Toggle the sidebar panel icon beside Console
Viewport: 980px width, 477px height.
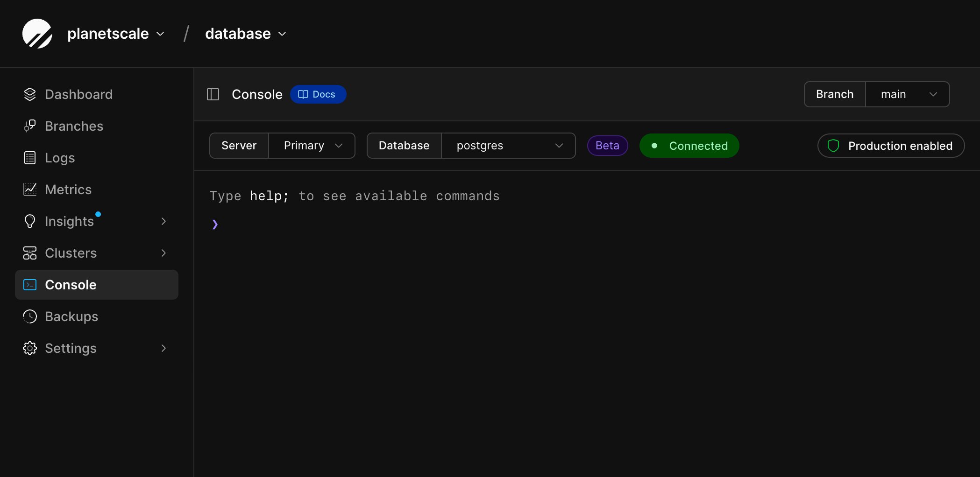[x=213, y=94]
